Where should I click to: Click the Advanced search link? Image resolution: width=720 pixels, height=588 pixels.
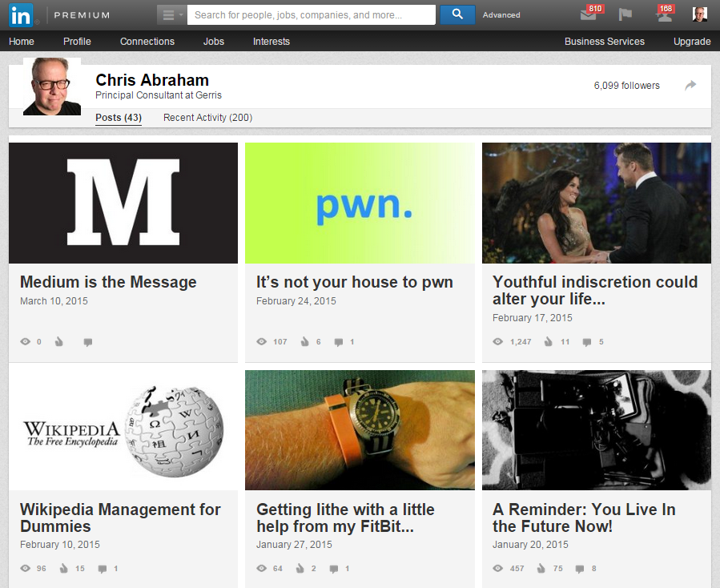point(501,15)
